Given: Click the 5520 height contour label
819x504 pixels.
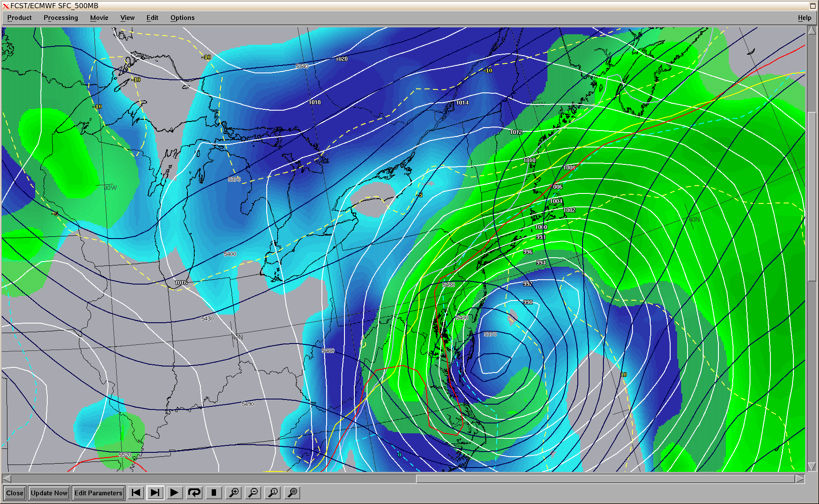Looking at the screenshot, I should click(x=125, y=455).
